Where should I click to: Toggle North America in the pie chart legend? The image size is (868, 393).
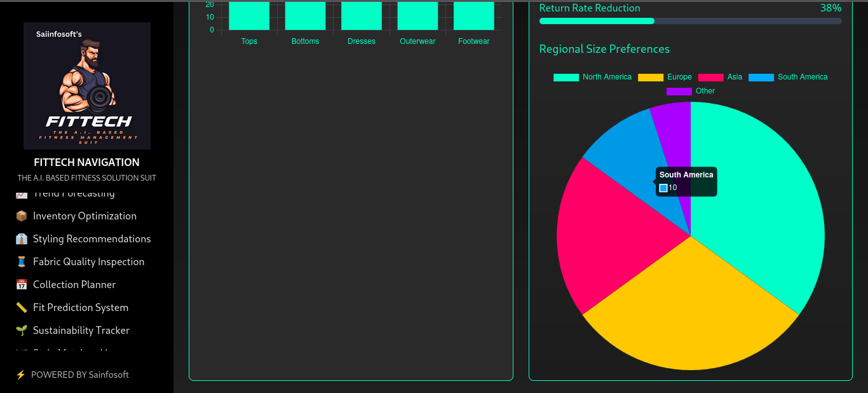coord(592,77)
